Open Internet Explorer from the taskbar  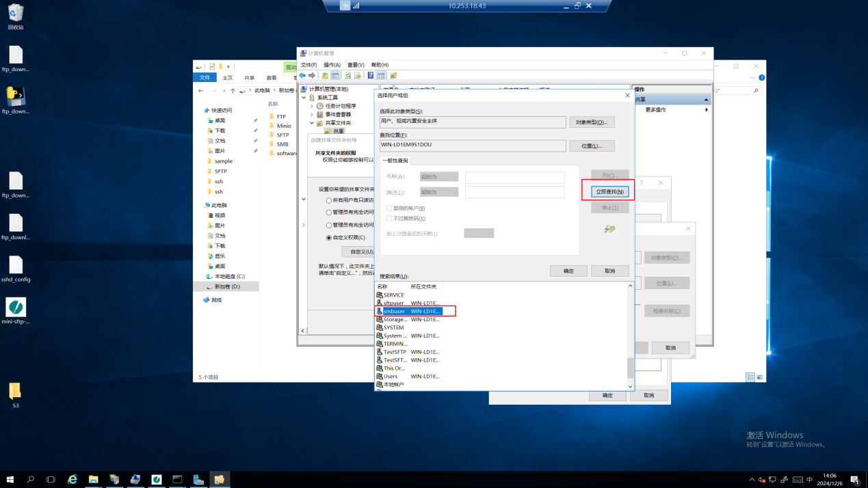(x=73, y=479)
